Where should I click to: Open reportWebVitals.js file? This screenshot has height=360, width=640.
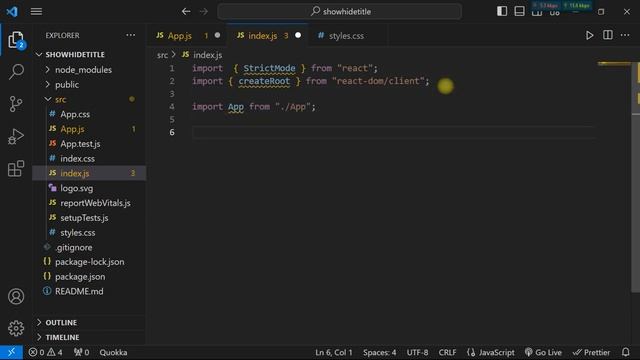click(89, 203)
